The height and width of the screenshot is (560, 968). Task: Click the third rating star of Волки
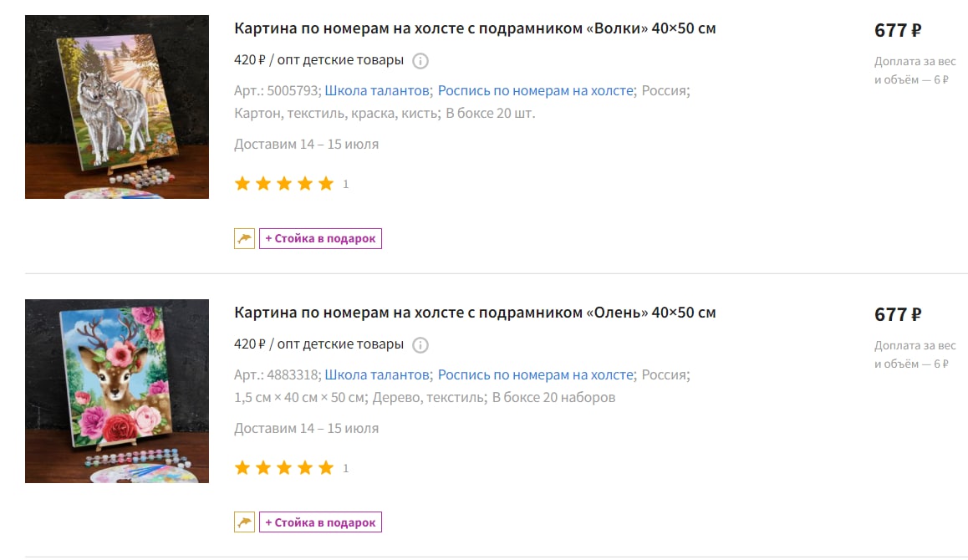284,183
